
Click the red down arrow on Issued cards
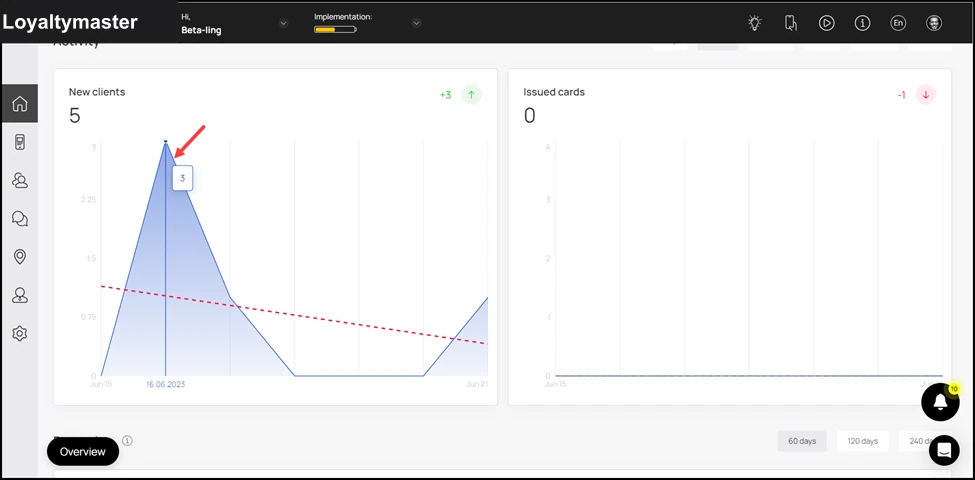(926, 95)
